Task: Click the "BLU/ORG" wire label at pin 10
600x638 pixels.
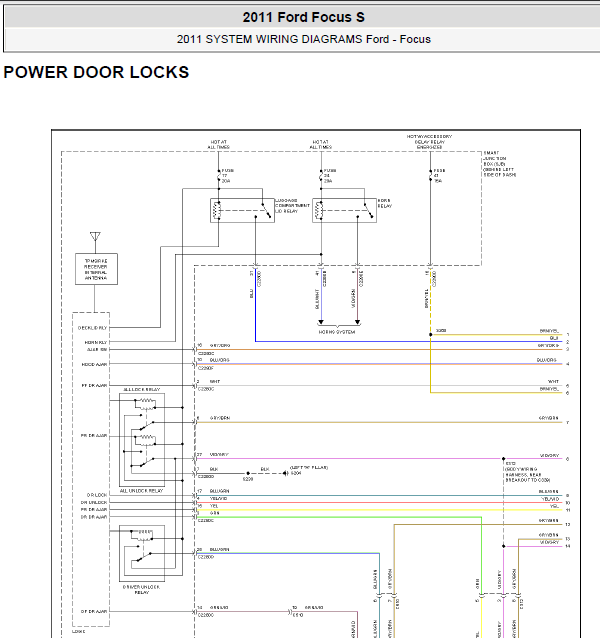Action: (220, 360)
